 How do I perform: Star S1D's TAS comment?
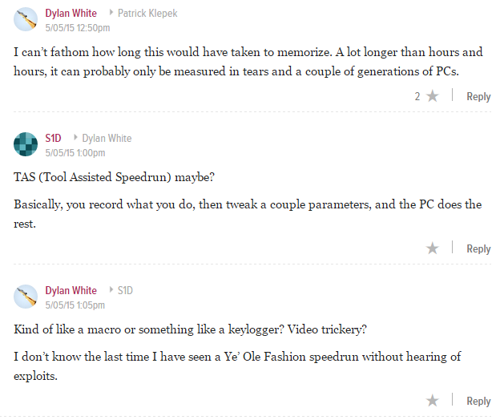pyautogui.click(x=433, y=248)
